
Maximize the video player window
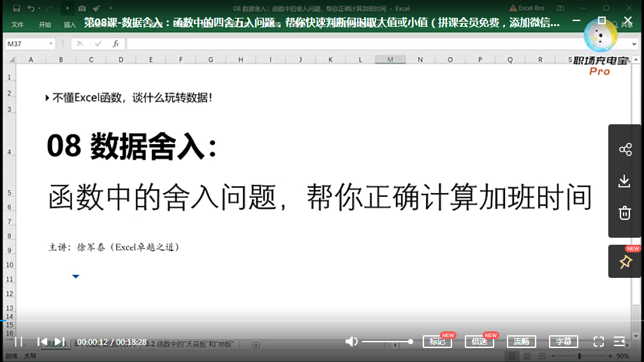point(602,20)
